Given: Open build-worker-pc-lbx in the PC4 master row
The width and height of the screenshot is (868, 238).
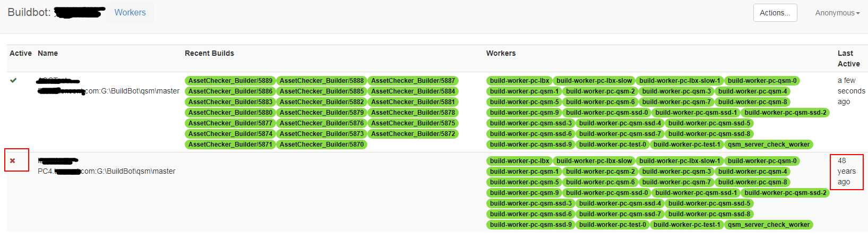Looking at the screenshot, I should (520, 161).
